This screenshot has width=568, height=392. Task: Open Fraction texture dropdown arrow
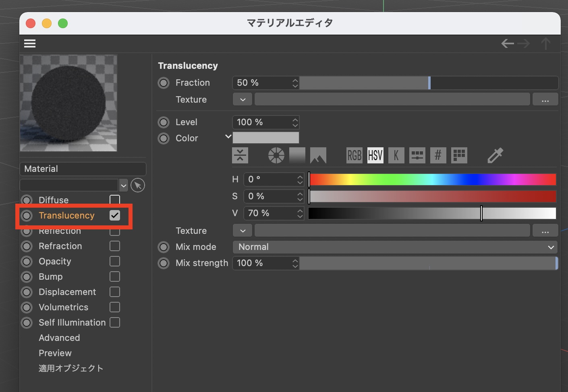[x=243, y=99]
